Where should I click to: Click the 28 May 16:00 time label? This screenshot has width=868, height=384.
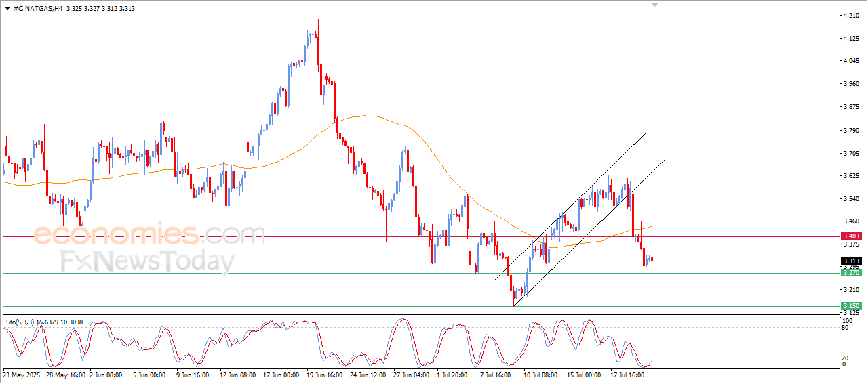[x=66, y=374]
